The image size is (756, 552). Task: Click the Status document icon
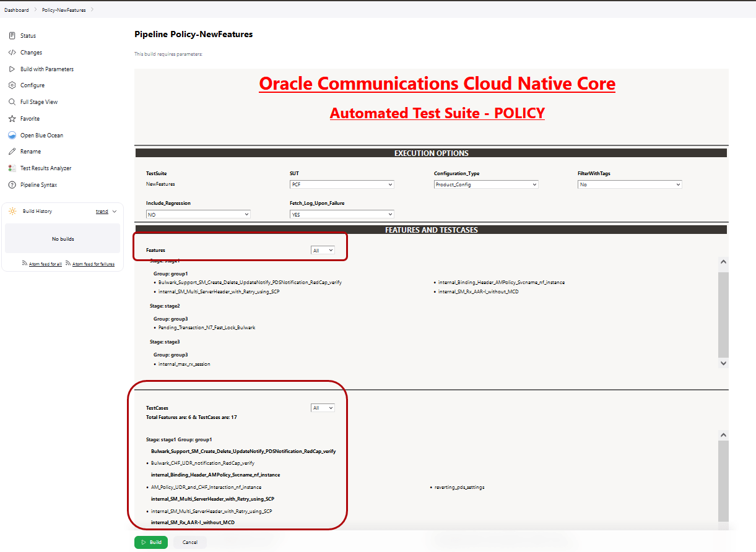click(12, 36)
